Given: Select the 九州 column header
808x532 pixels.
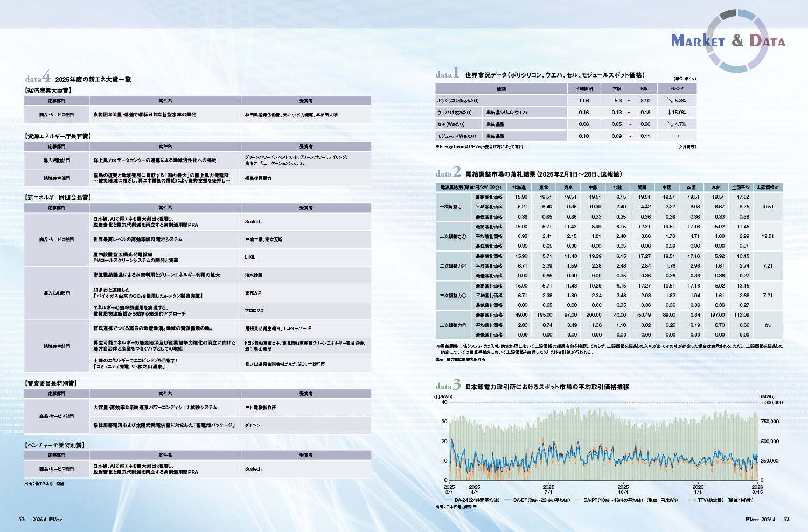Looking at the screenshot, I should [x=716, y=187].
